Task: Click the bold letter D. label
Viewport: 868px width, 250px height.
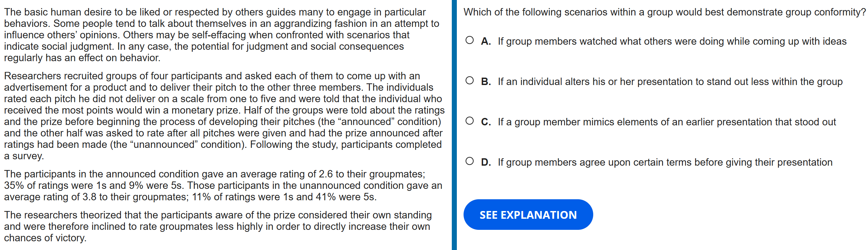Action: pos(485,162)
